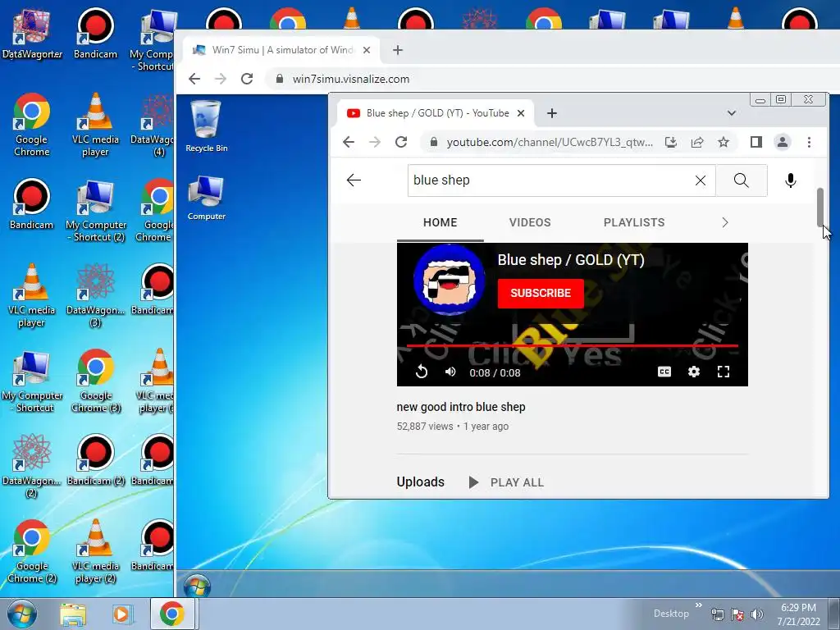This screenshot has height=630, width=840.
Task: Subscribe to Blue shep channel
Action: 541,293
